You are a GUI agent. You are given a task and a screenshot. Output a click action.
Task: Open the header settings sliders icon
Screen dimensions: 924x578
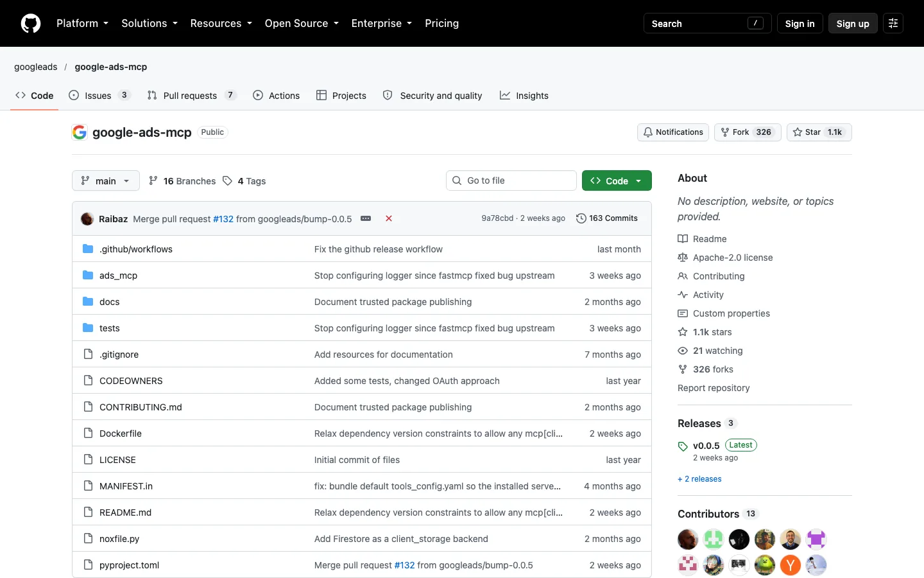(893, 23)
